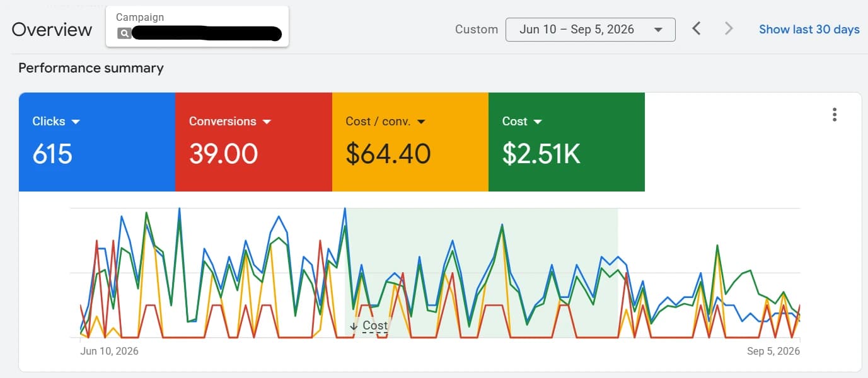
Task: Click the green shaded region of the chart
Action: click(x=482, y=273)
